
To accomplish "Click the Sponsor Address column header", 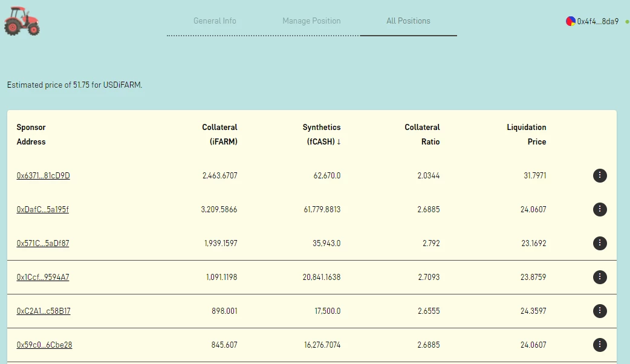I will click(x=31, y=134).
